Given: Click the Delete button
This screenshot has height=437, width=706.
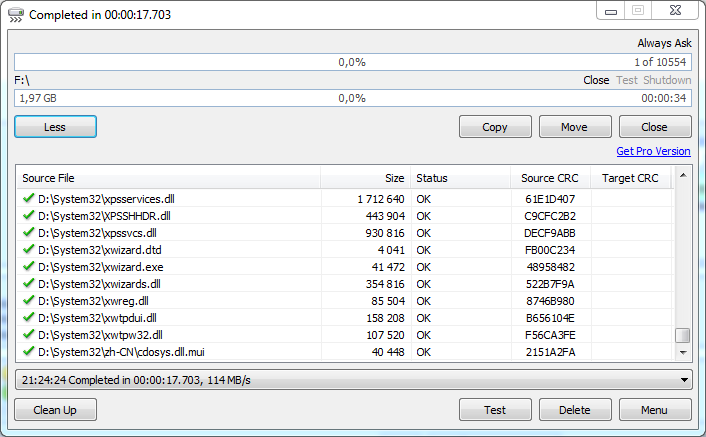Looking at the screenshot, I should pos(575,410).
